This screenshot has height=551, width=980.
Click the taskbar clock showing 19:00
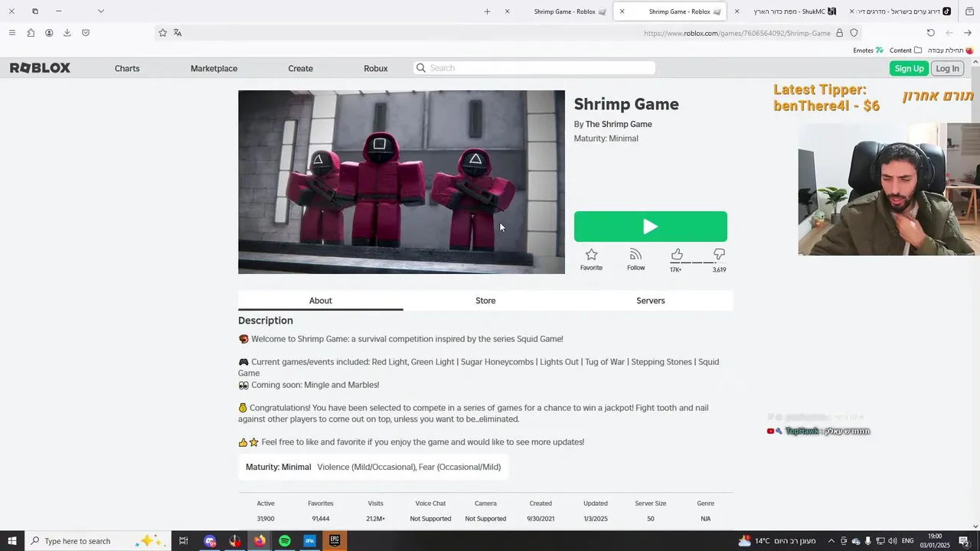coord(935,541)
